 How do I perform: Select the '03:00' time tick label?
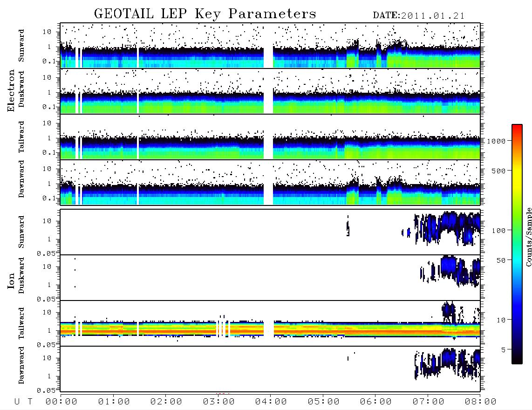(x=218, y=402)
